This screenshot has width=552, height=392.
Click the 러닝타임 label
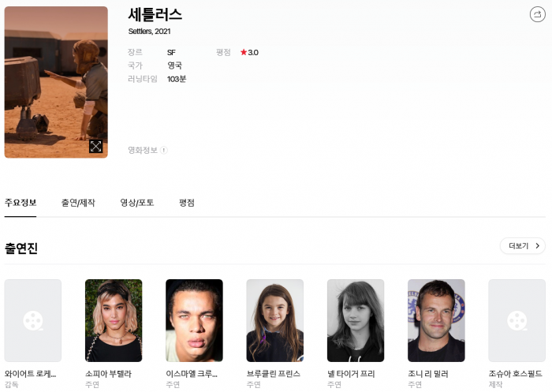143,79
